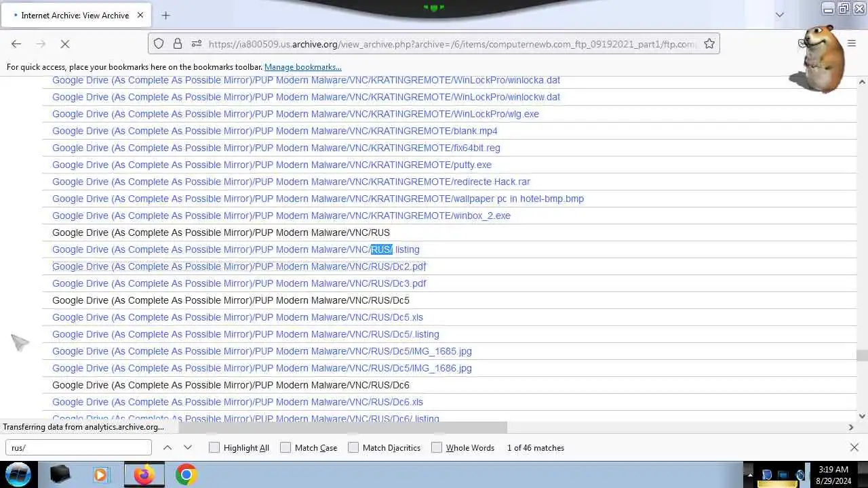This screenshot has height=488, width=868.
Task: Show site security padlock info
Action: click(x=178, y=43)
